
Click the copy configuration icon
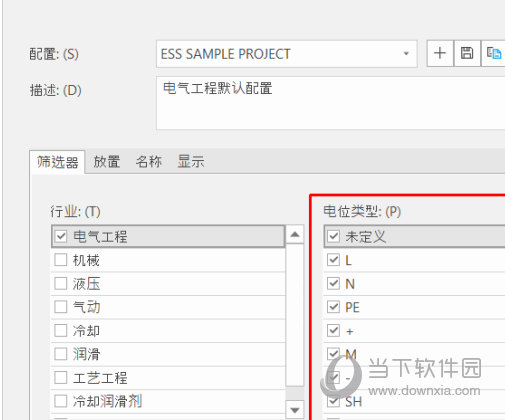coord(493,53)
